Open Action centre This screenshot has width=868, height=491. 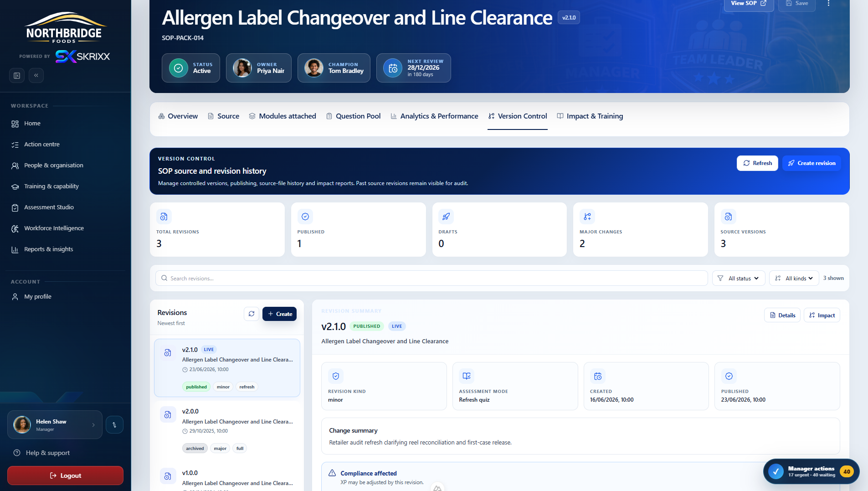pos(41,145)
